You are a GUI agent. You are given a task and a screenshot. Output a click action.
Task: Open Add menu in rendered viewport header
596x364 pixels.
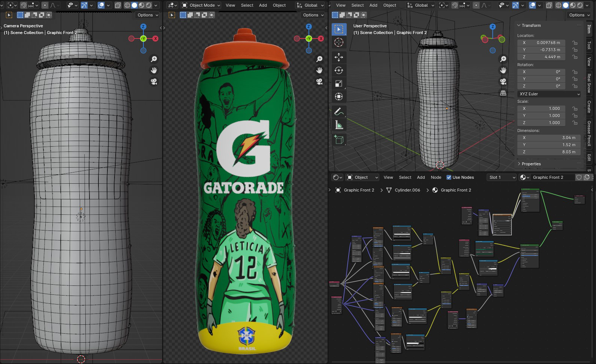[x=263, y=5]
